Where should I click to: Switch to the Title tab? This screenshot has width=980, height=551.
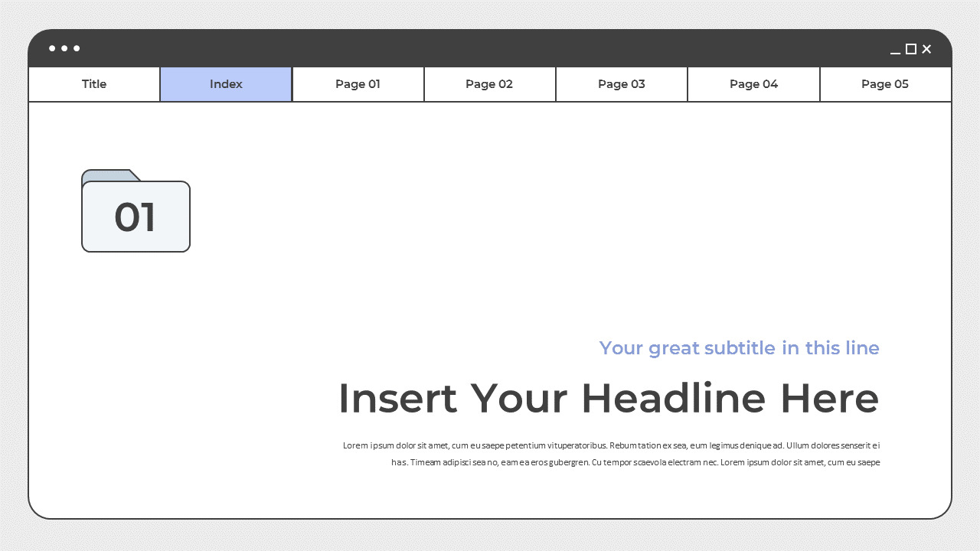93,84
